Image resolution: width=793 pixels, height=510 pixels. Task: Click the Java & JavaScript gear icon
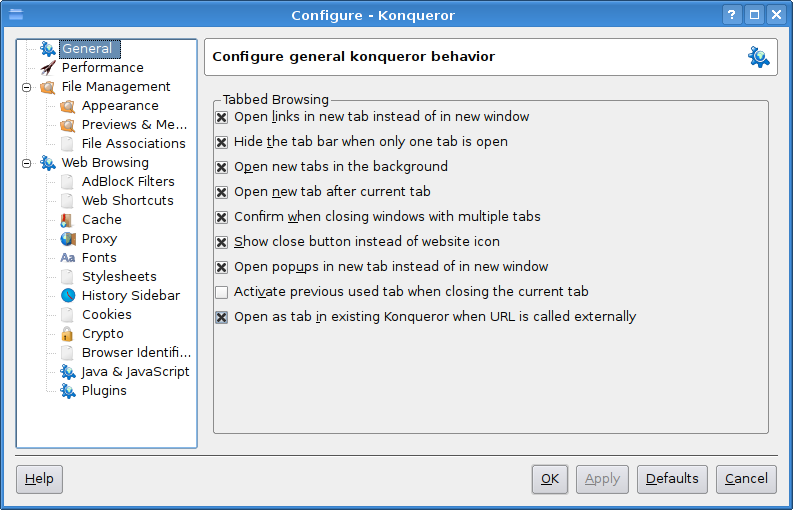68,372
